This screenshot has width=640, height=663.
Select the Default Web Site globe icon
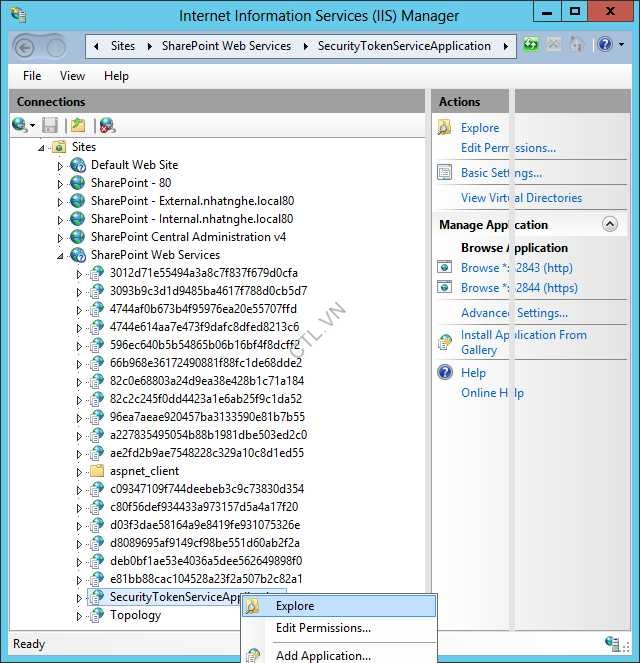point(78,165)
